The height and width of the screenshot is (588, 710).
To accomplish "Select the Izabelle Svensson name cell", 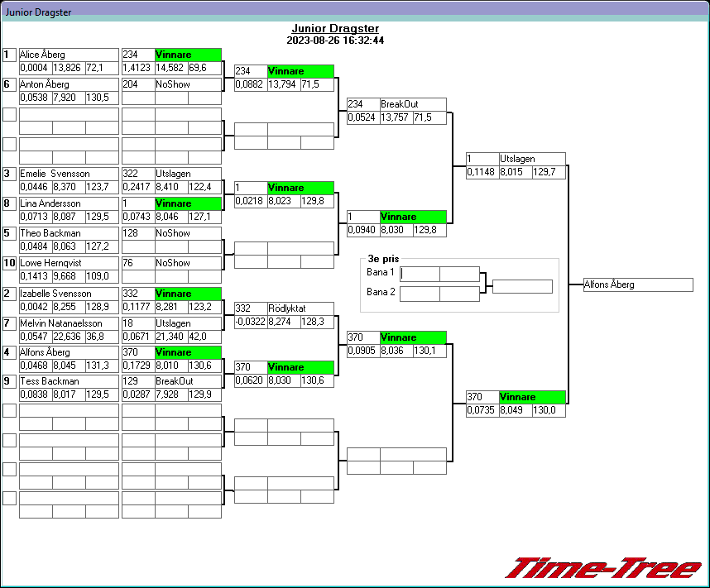I will point(69,294).
